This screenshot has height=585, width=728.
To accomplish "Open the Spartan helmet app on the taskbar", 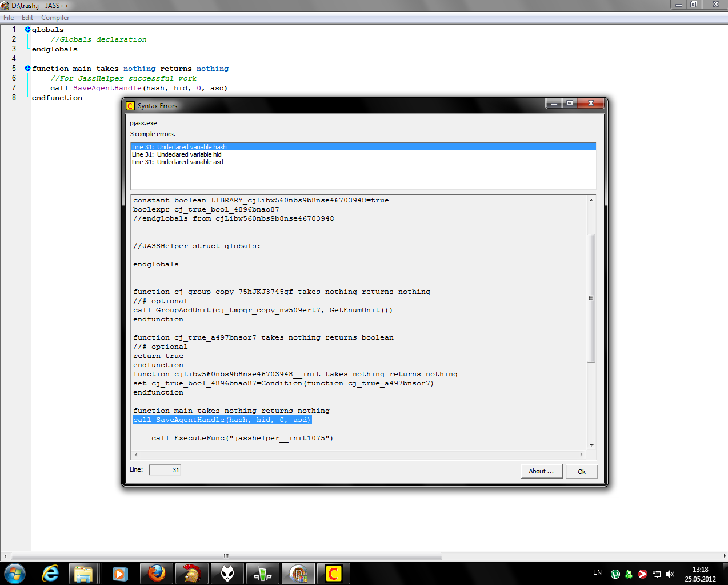I will pyautogui.click(x=191, y=574).
